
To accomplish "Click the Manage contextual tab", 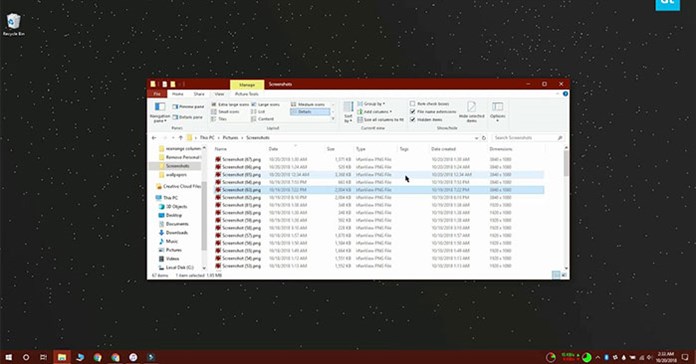I will coord(247,84).
